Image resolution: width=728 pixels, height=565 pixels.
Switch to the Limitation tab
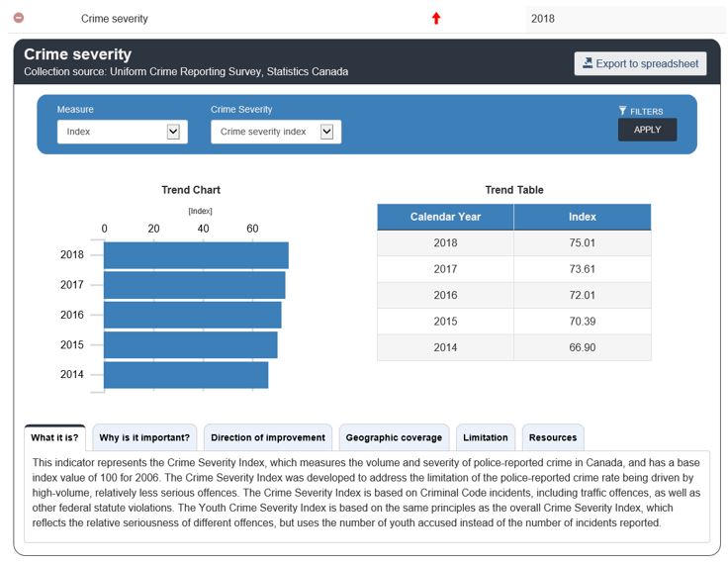pyautogui.click(x=486, y=437)
